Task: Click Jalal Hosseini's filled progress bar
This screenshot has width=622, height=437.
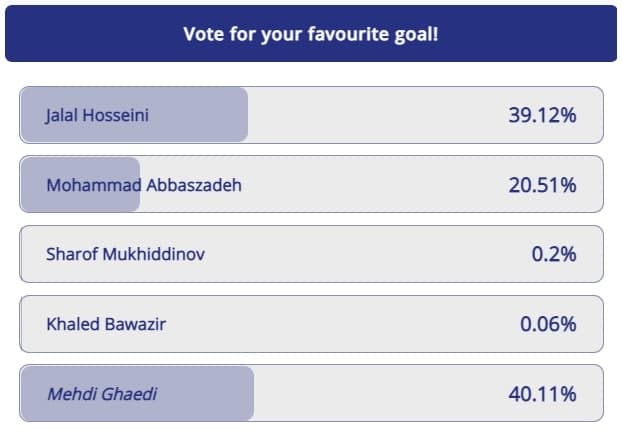Action: point(134,115)
